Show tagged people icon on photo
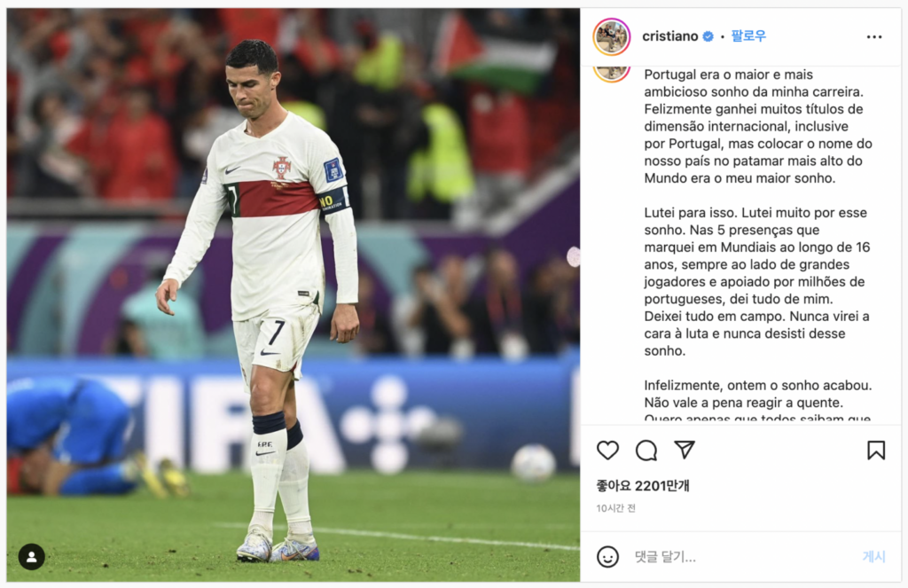The height and width of the screenshot is (588, 908). 31,557
